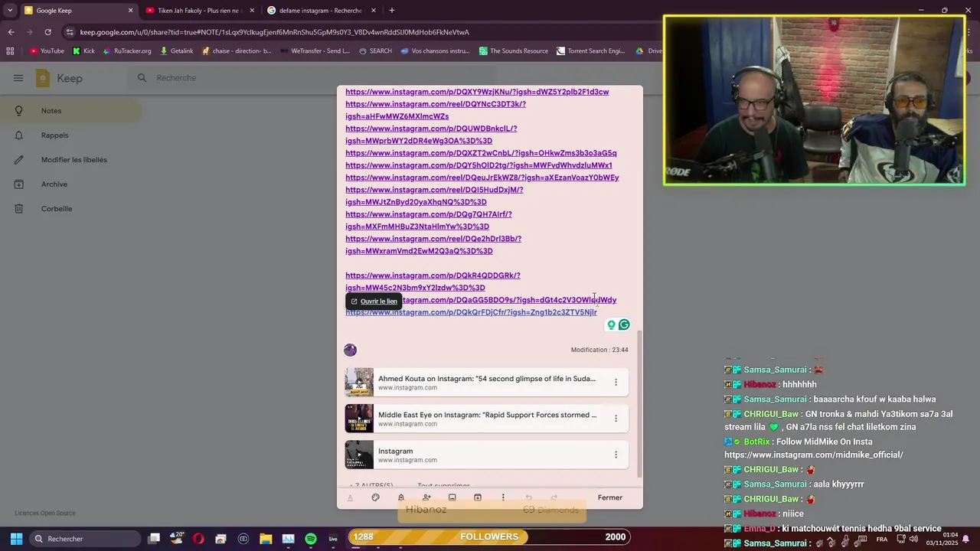The image size is (980, 551).
Task: Click the browser tab list dropdown arrow
Action: pos(10,11)
